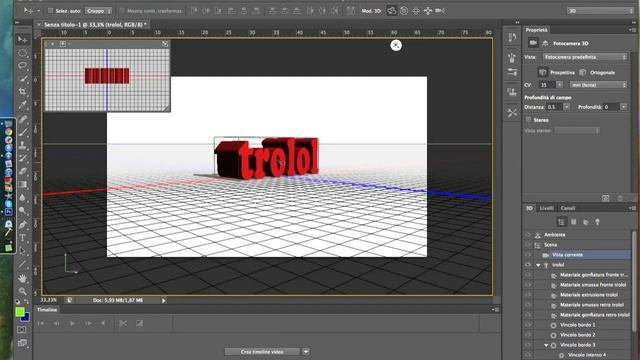Open Finder from the Dock

click(8, 124)
